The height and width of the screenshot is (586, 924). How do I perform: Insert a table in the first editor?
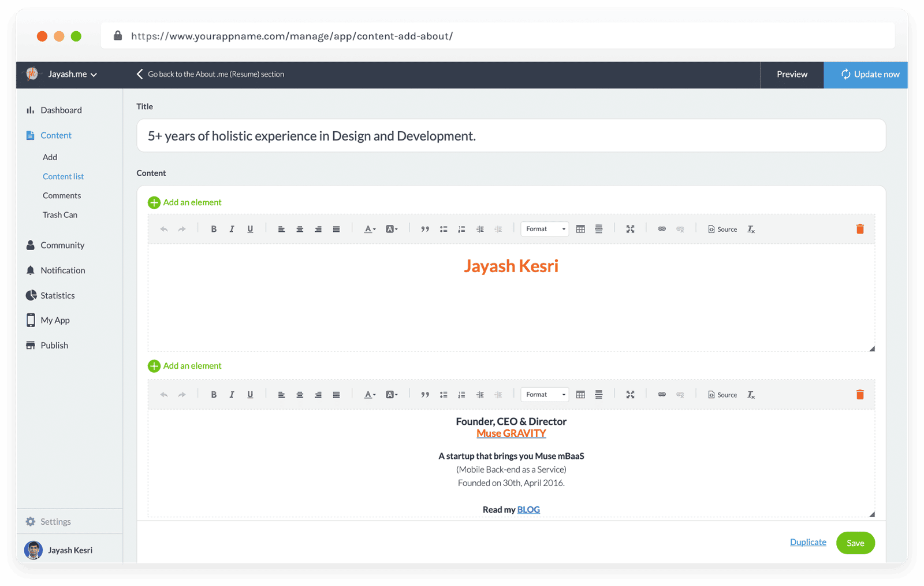point(580,229)
